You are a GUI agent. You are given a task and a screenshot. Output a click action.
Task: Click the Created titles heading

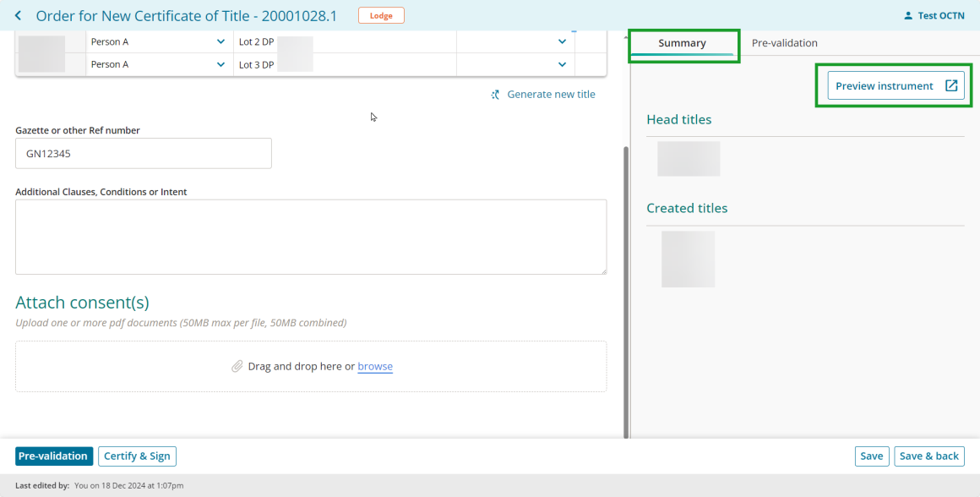click(687, 208)
